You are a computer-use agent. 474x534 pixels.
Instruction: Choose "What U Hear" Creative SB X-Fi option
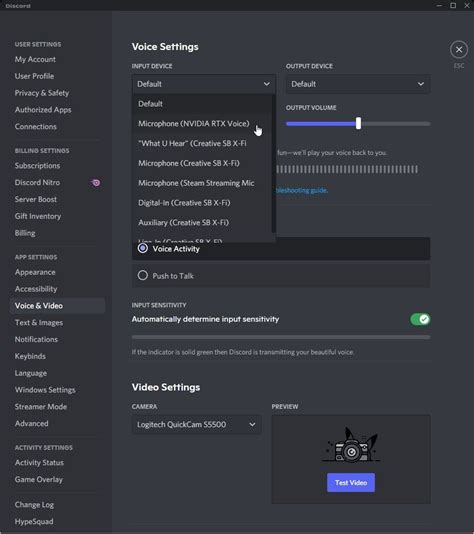(x=202, y=143)
